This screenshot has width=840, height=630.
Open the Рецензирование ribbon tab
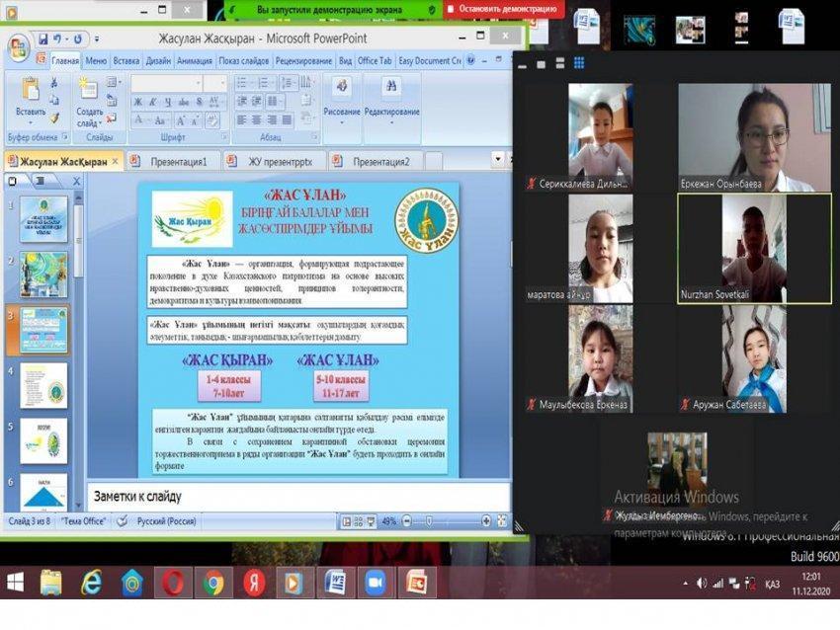click(x=303, y=61)
